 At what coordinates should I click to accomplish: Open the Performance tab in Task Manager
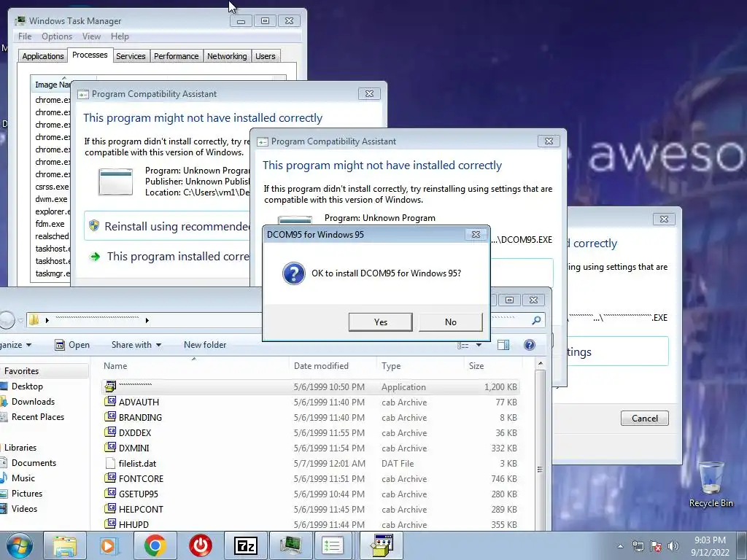(x=176, y=56)
